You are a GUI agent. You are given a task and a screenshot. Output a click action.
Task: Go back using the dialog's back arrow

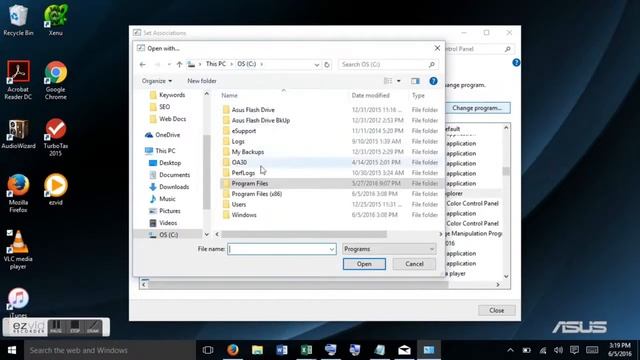(142, 64)
